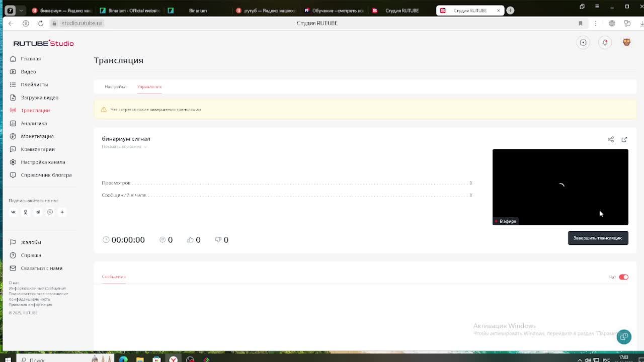Select Трансляции in the sidebar
Viewport: 644px width, 362px height.
click(x=35, y=111)
